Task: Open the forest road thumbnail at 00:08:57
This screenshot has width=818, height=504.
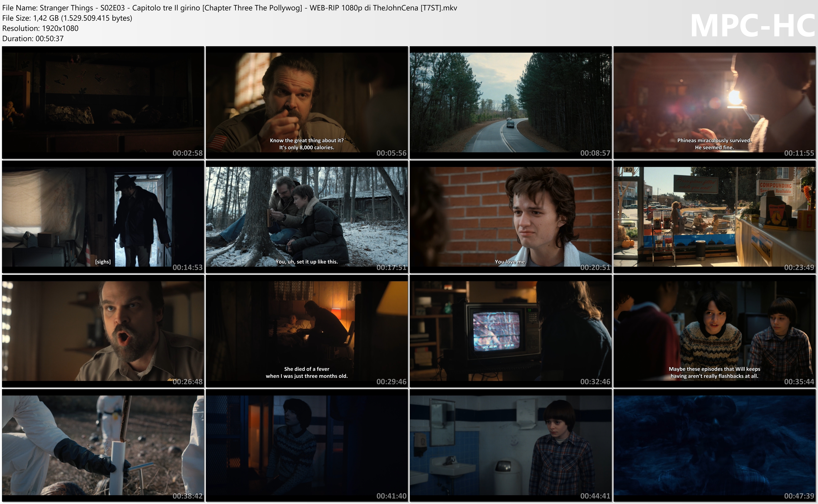Action: 510,102
